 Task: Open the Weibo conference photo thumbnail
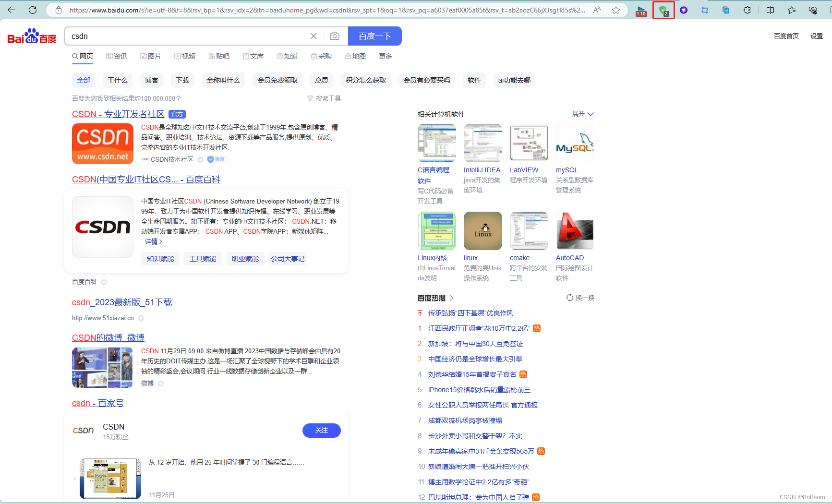(102, 367)
